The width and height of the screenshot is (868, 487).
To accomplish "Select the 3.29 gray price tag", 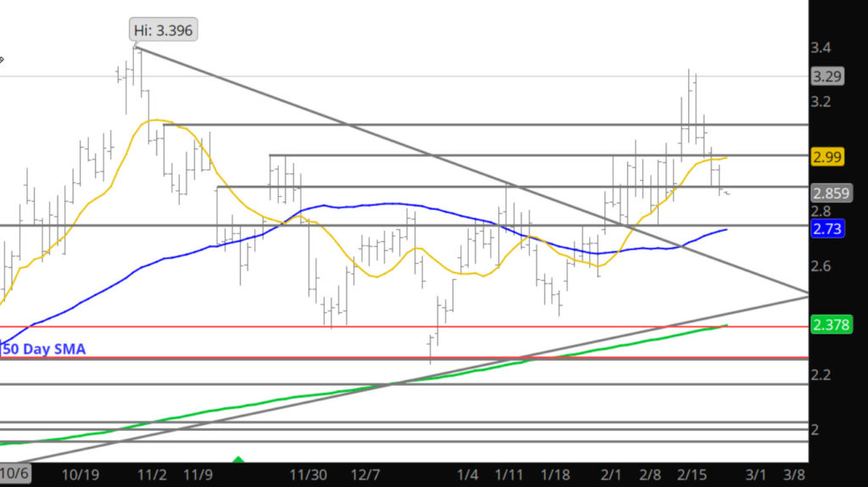I will coord(827,76).
